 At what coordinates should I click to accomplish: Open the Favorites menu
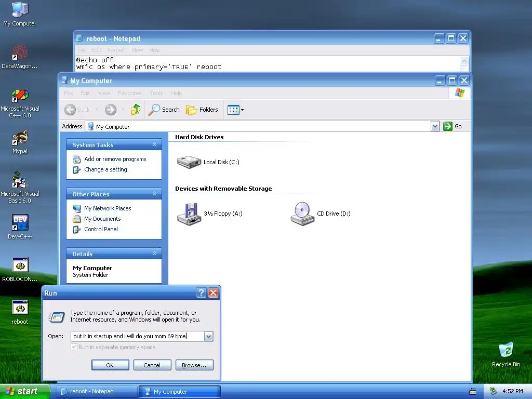[129, 93]
